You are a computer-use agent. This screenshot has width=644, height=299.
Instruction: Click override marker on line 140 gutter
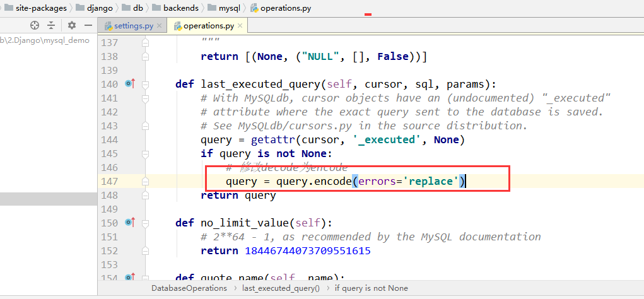click(130, 84)
